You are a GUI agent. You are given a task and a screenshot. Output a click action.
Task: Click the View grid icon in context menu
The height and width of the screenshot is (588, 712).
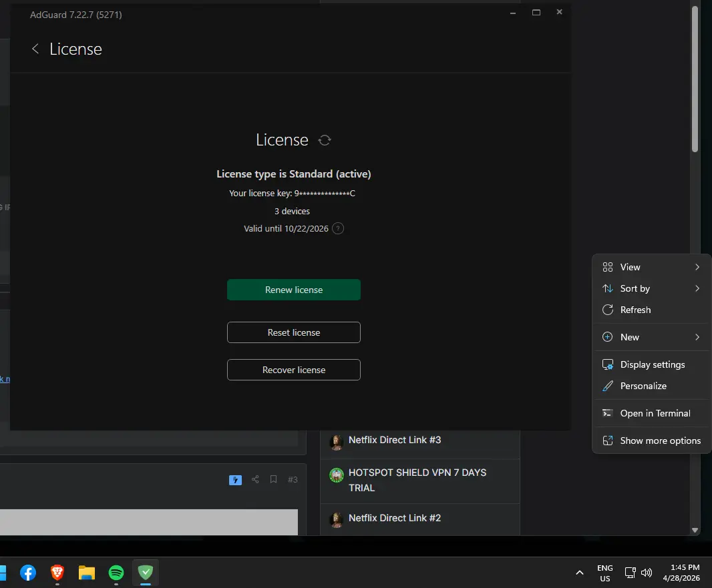pyautogui.click(x=608, y=267)
